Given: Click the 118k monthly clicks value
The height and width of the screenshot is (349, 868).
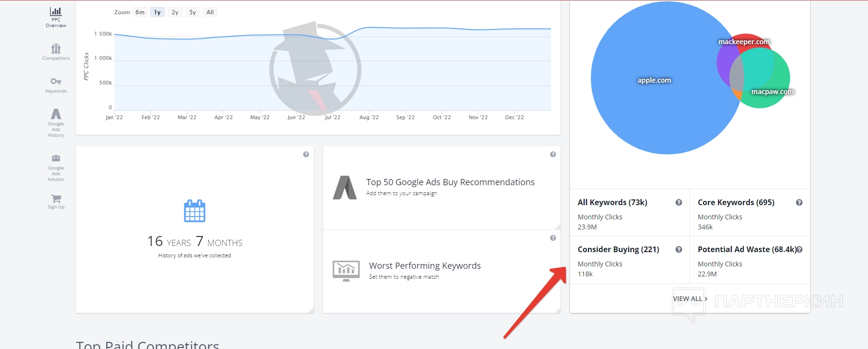Looking at the screenshot, I should pos(585,274).
